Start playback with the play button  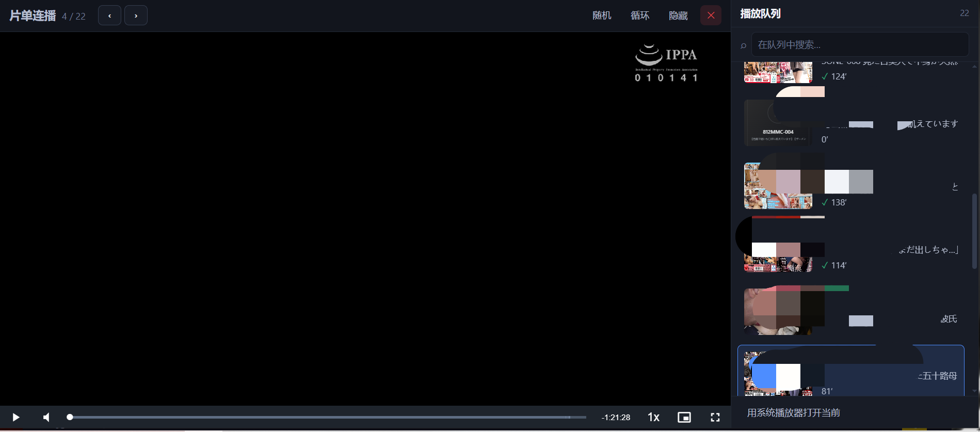click(x=16, y=417)
